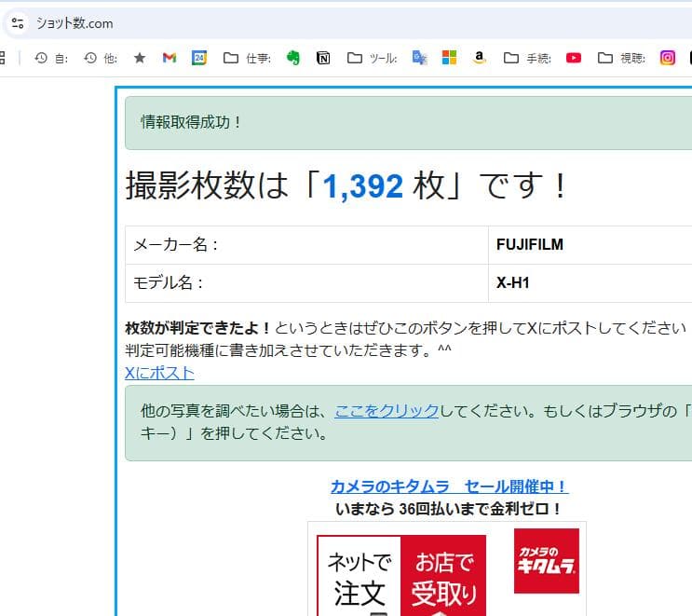The height and width of the screenshot is (616, 692).
Task: Open the Microsoft bookmark
Action: (449, 58)
